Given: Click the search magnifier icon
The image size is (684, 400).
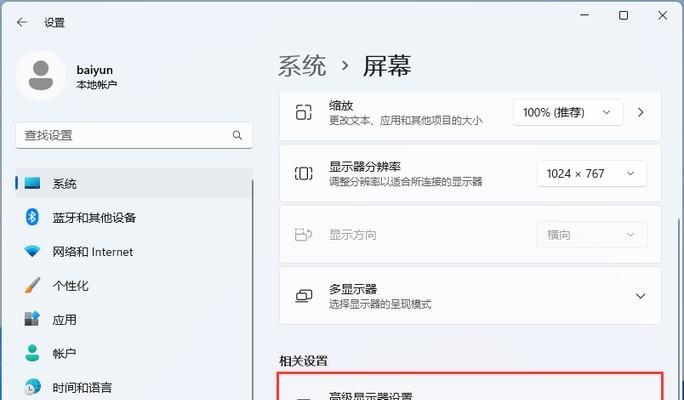Looking at the screenshot, I should [x=237, y=135].
